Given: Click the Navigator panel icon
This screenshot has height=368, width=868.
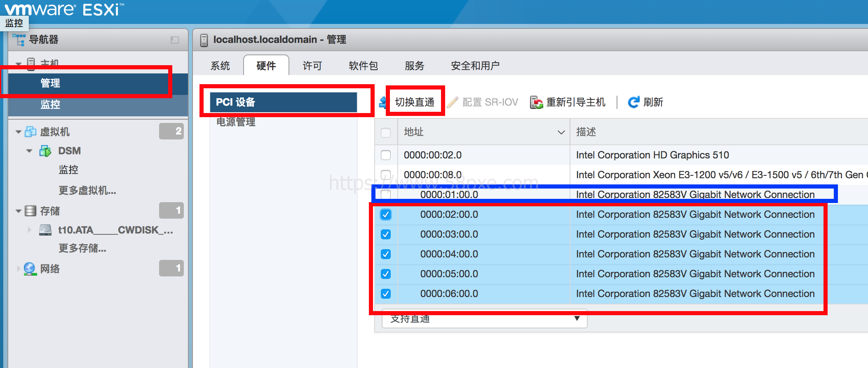Looking at the screenshot, I should click(x=19, y=40).
